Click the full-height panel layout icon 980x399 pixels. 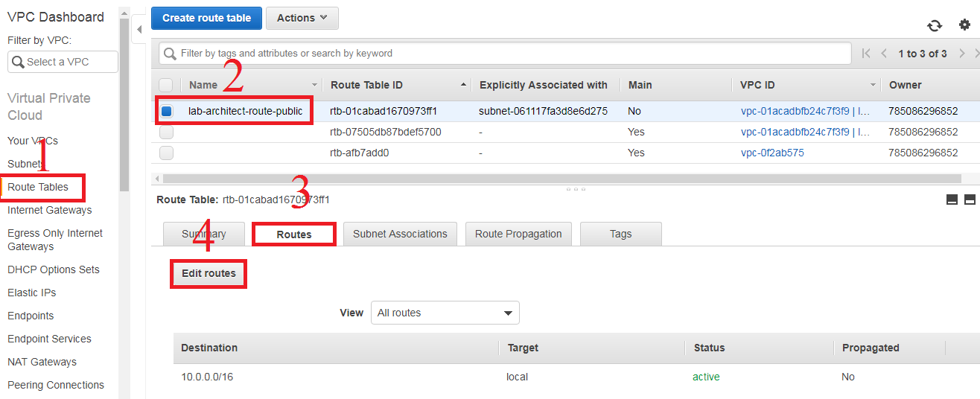(x=970, y=199)
